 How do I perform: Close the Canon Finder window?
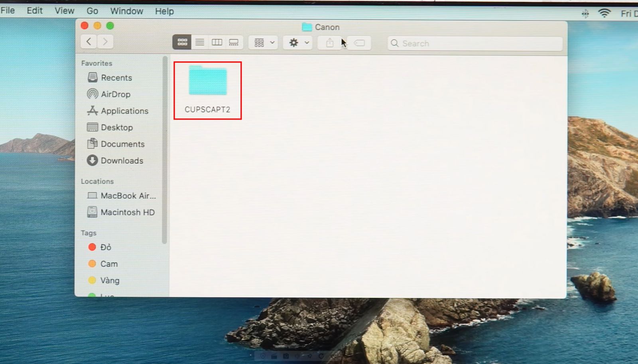pyautogui.click(x=85, y=26)
